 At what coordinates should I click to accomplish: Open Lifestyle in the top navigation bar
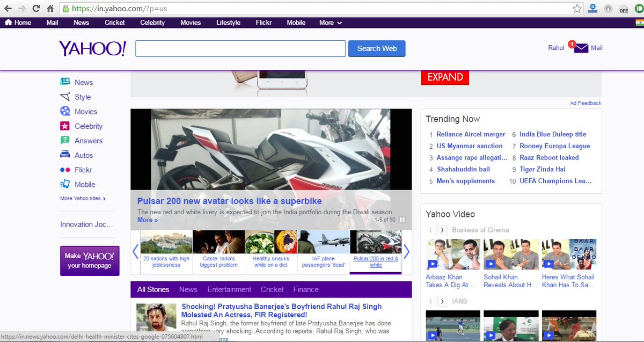[229, 23]
